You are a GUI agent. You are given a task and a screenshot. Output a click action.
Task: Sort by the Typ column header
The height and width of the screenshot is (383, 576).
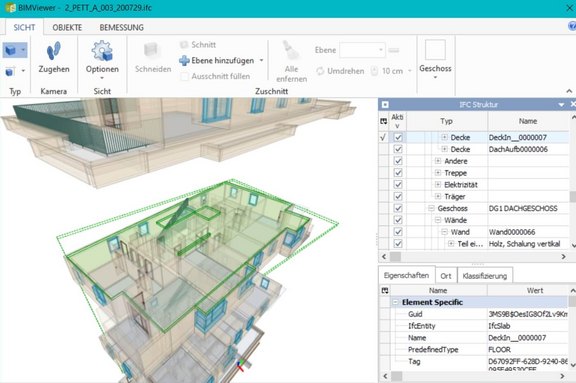coord(447,121)
